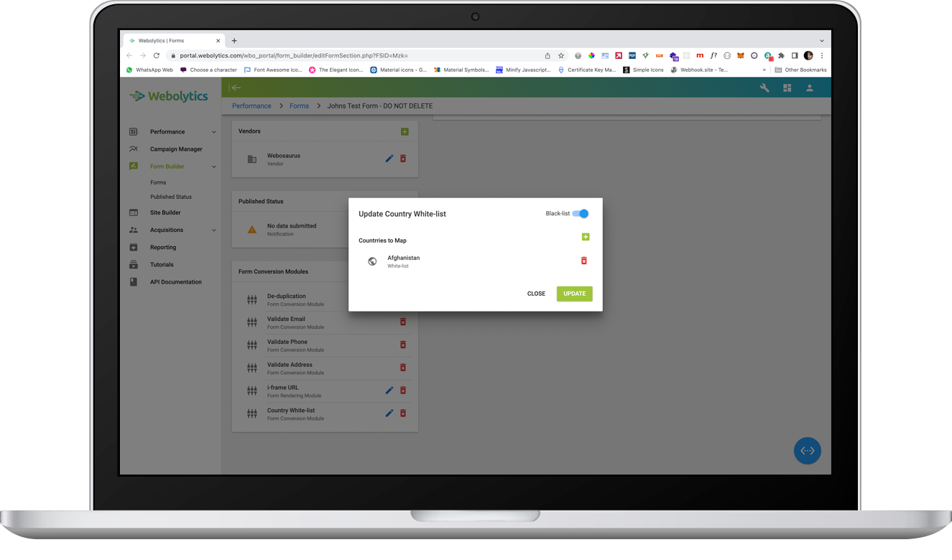
Task: Click the delete icon next to Afghanistan
Action: [583, 261]
